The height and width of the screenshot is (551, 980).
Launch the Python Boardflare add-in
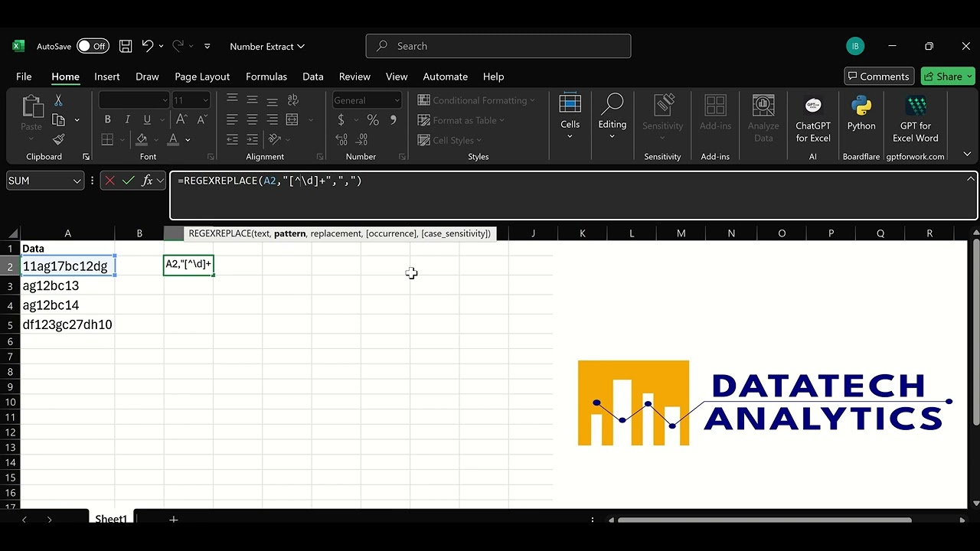pyautogui.click(x=861, y=112)
